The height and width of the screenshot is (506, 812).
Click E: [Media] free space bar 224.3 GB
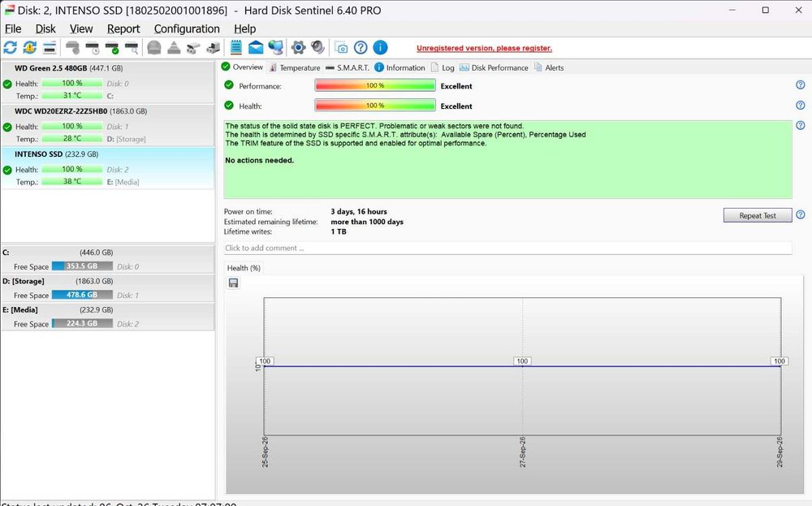click(x=82, y=323)
